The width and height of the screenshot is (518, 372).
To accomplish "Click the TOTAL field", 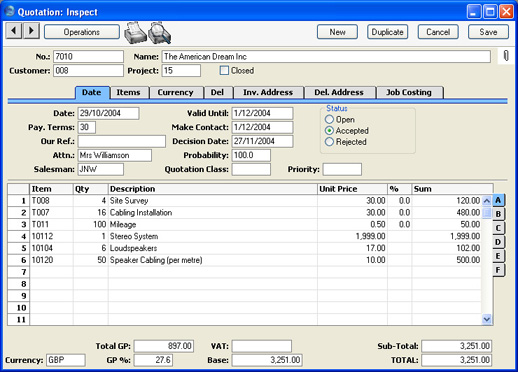I will 456,360.
